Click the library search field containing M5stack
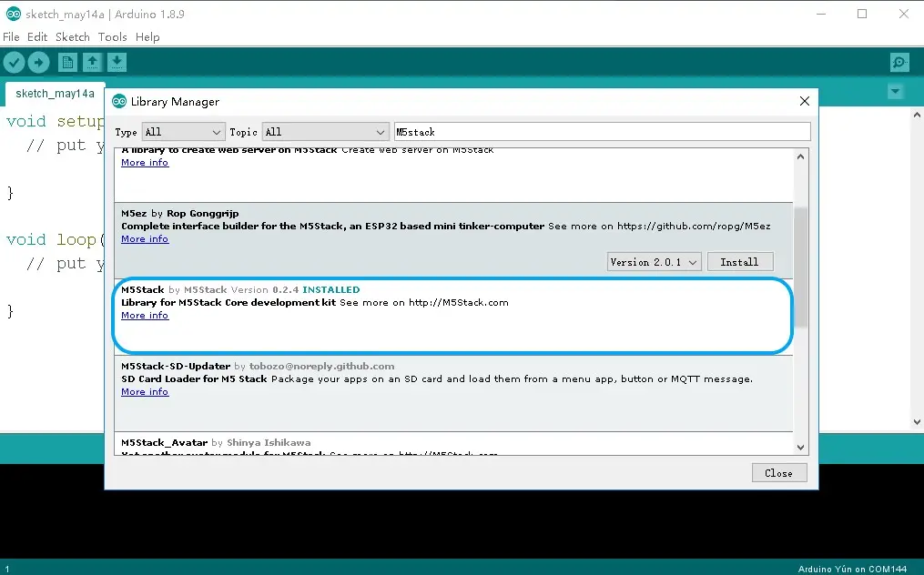This screenshot has width=924, height=575. pos(603,132)
